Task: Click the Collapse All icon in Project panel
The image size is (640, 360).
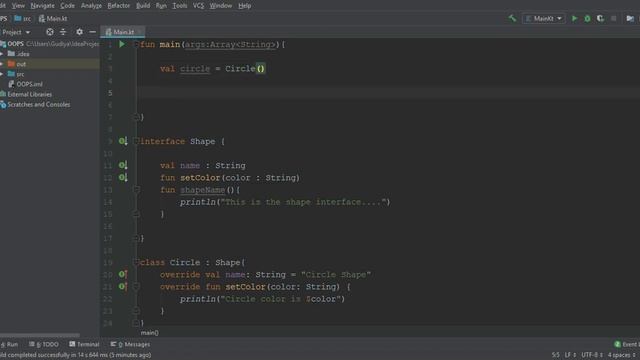Action: (63, 32)
